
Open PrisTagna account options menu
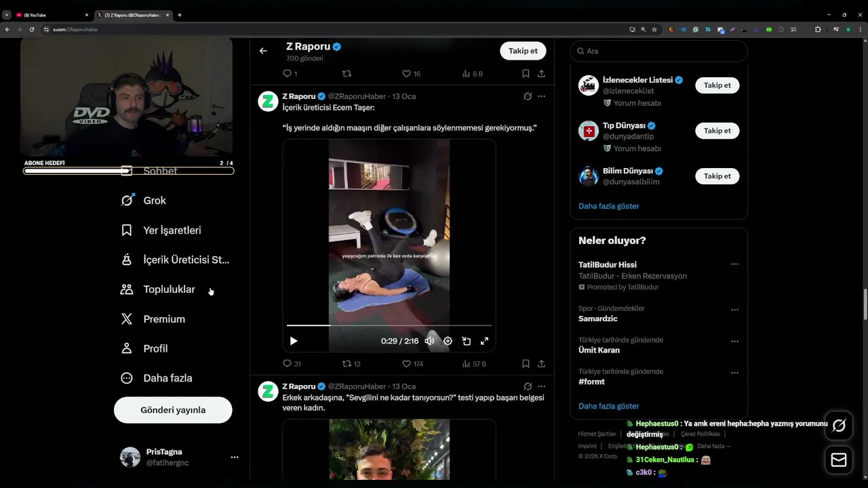pyautogui.click(x=234, y=457)
